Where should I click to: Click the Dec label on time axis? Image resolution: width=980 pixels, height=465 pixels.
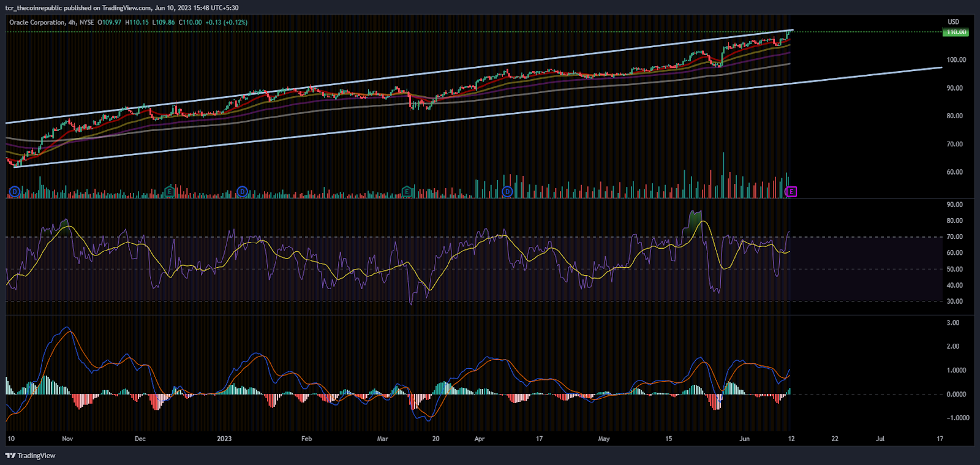[x=140, y=439]
